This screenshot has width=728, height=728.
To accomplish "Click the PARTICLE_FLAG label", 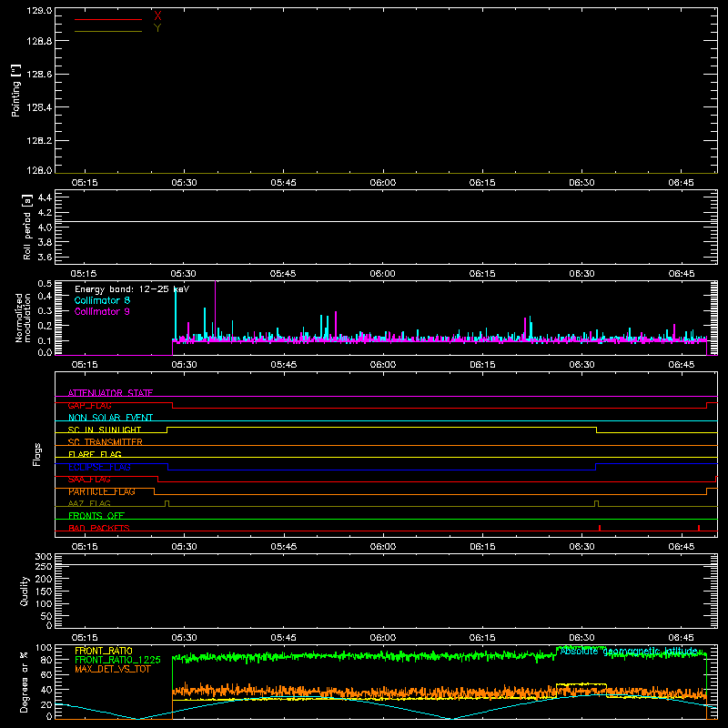I will [x=102, y=491].
